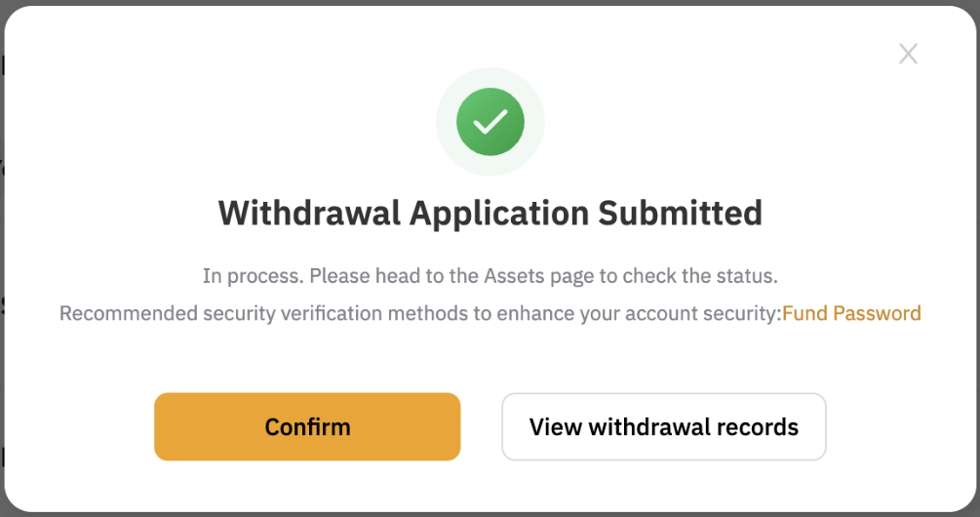The image size is (980, 517).
Task: Follow the Fund Password link
Action: coord(851,313)
